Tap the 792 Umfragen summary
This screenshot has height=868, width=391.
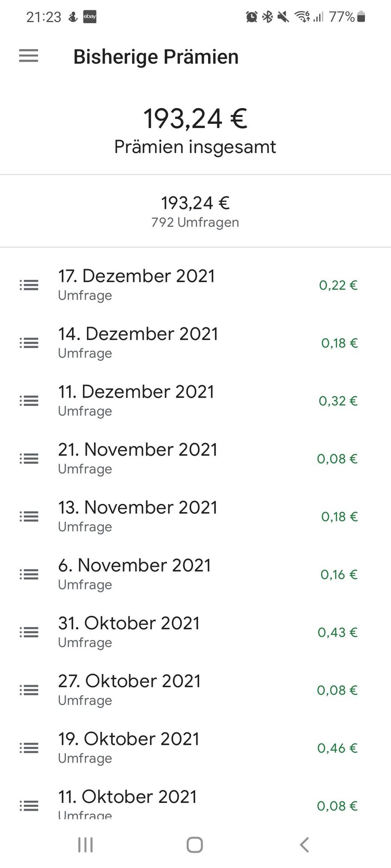(195, 222)
